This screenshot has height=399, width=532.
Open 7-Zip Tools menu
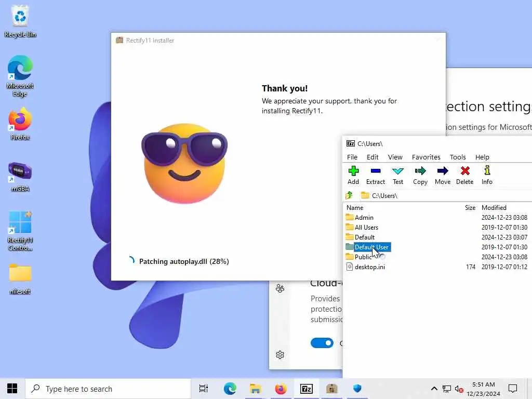457,157
